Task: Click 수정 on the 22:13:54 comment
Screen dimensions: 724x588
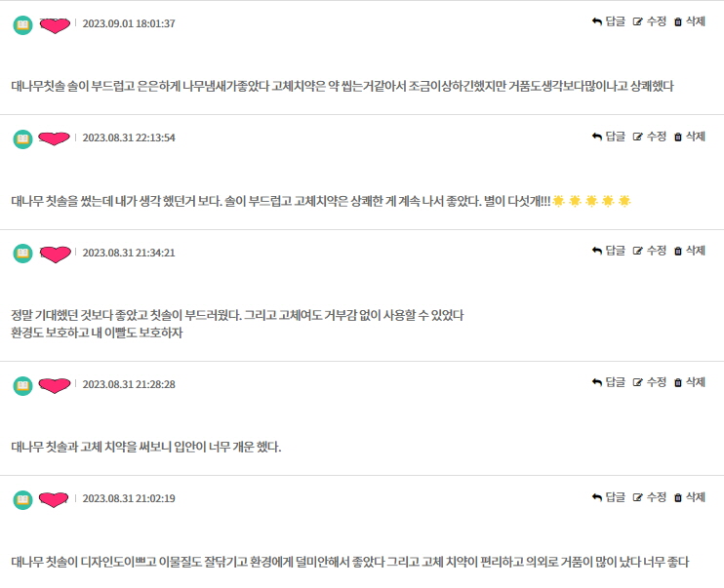Action: pos(649,137)
